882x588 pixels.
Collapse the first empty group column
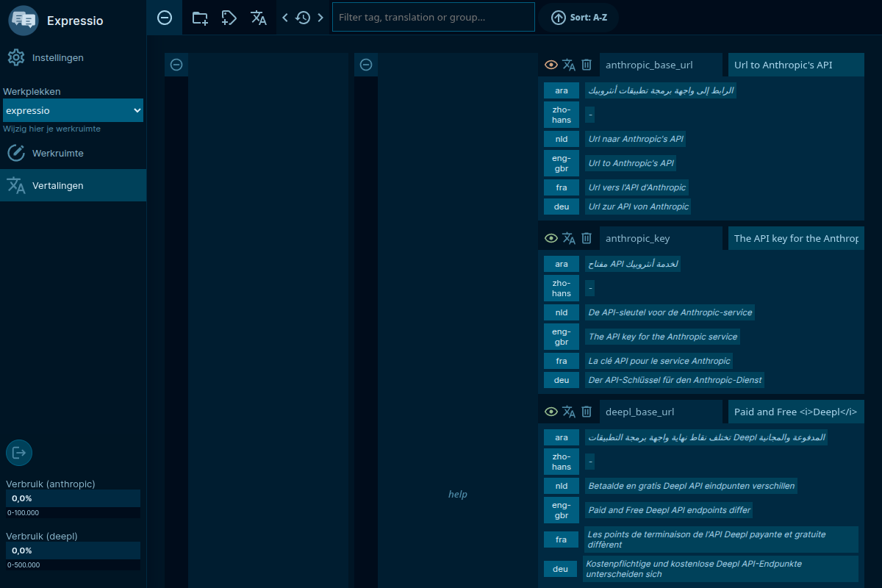176,65
